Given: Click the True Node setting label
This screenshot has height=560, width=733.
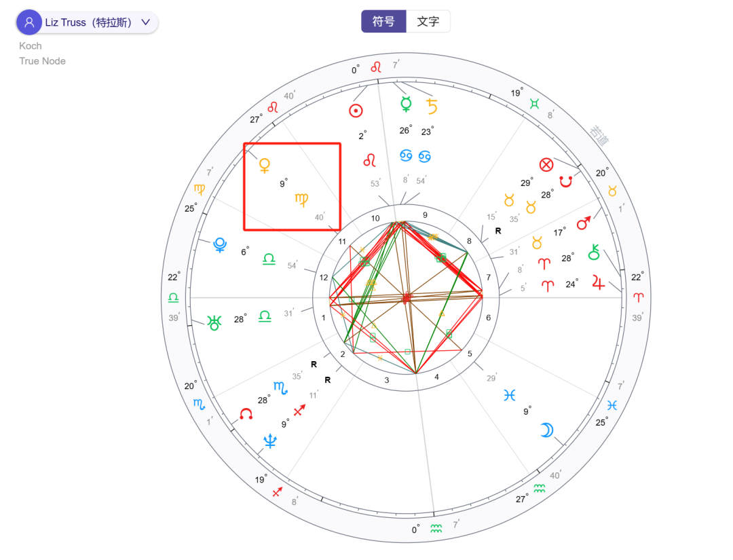Looking at the screenshot, I should [x=42, y=61].
